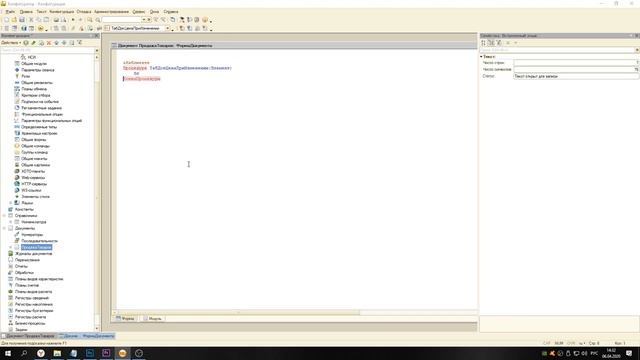Open Photoshop from the taskbar

coord(90,353)
